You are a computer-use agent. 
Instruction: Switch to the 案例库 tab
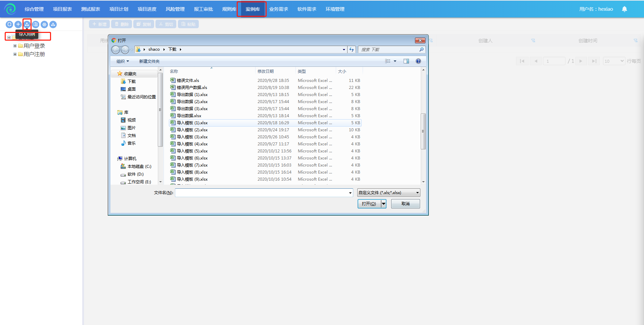[x=252, y=9]
